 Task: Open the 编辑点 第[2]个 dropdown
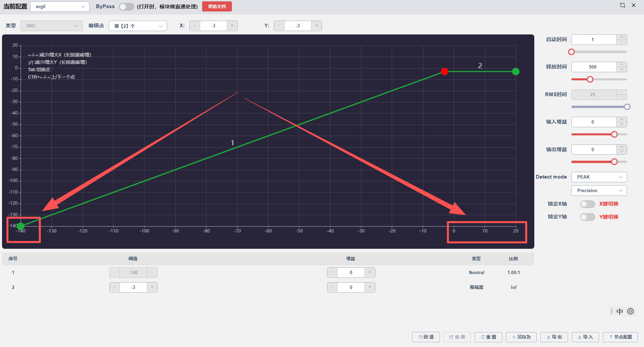click(138, 26)
